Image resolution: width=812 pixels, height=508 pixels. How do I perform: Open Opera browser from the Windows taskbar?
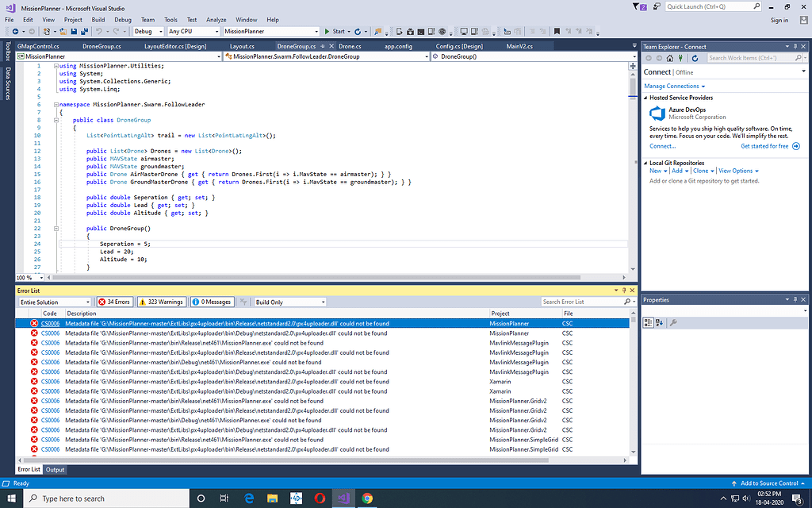pos(320,498)
